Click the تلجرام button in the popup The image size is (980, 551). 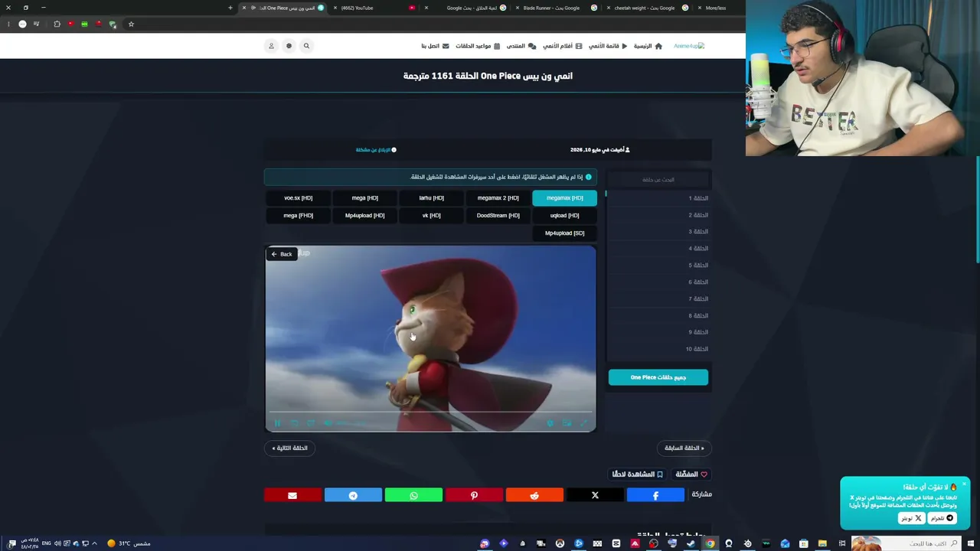[x=942, y=518]
